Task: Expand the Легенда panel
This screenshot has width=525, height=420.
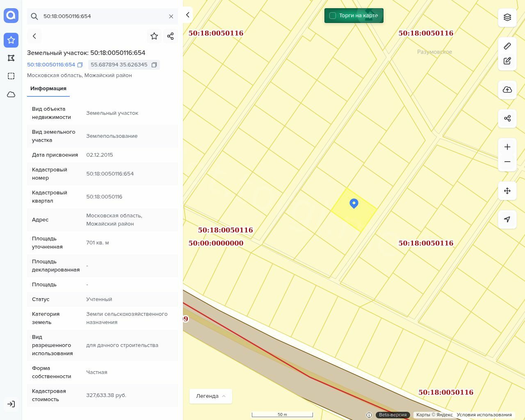Action: (x=211, y=396)
